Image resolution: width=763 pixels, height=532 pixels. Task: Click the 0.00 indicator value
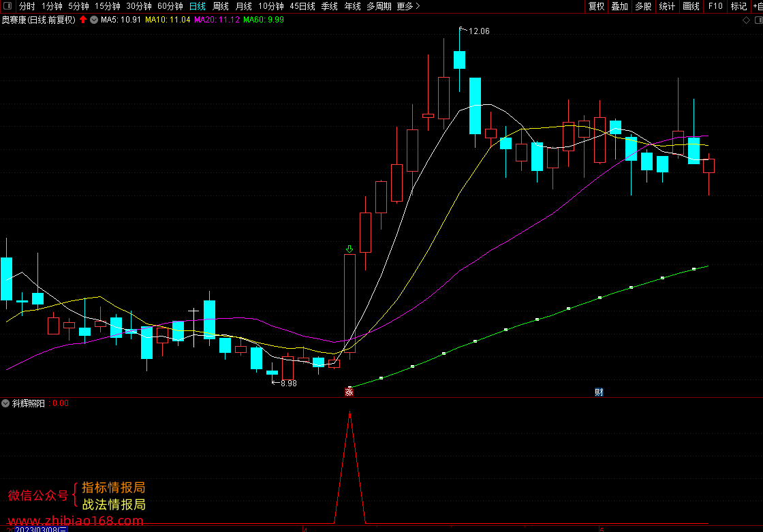[x=61, y=403]
